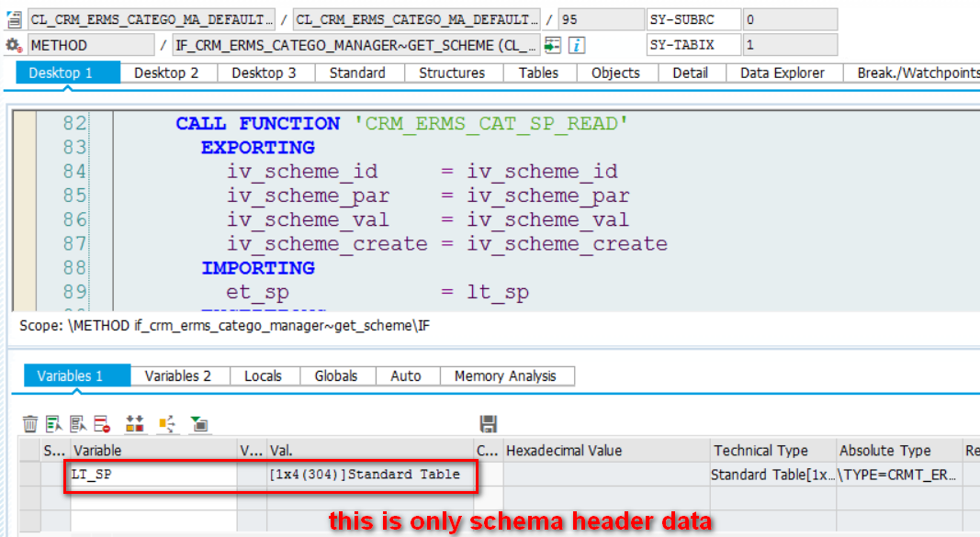Image resolution: width=980 pixels, height=537 pixels.
Task: Click the [1x4(304)]Standard Table value cell
Action: (370, 475)
